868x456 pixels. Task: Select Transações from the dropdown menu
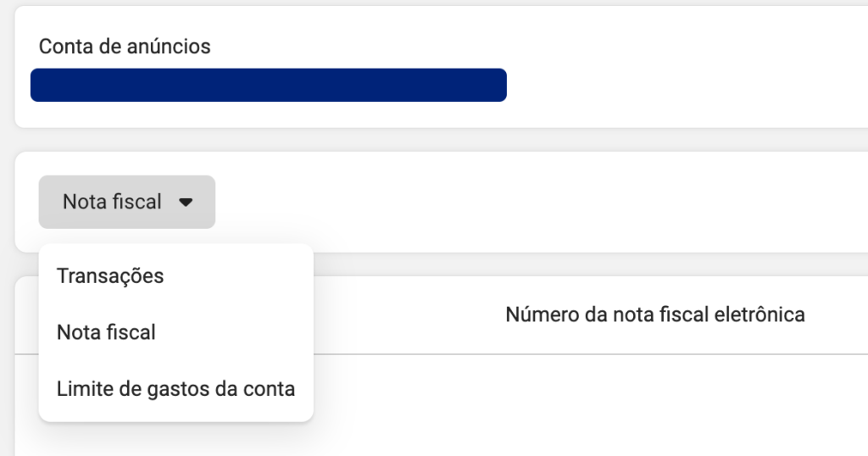tap(110, 275)
